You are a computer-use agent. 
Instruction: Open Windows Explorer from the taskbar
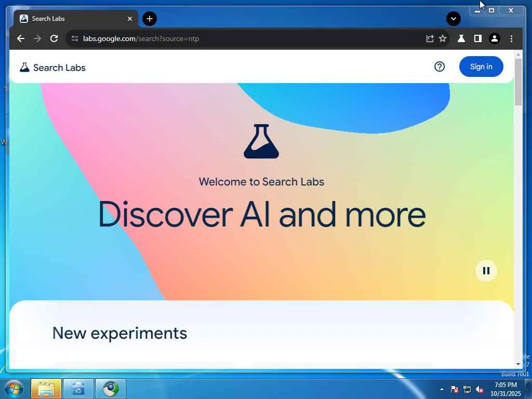click(x=46, y=389)
